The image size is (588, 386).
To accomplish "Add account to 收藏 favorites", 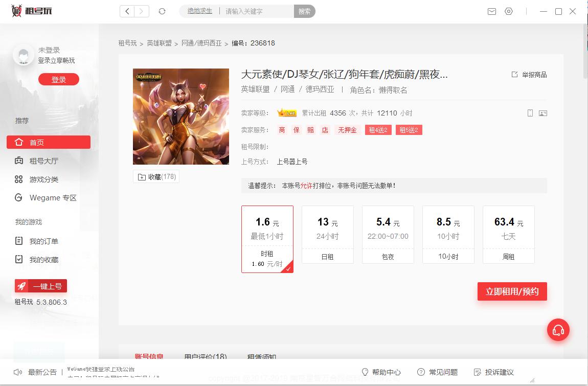I will pyautogui.click(x=156, y=176).
